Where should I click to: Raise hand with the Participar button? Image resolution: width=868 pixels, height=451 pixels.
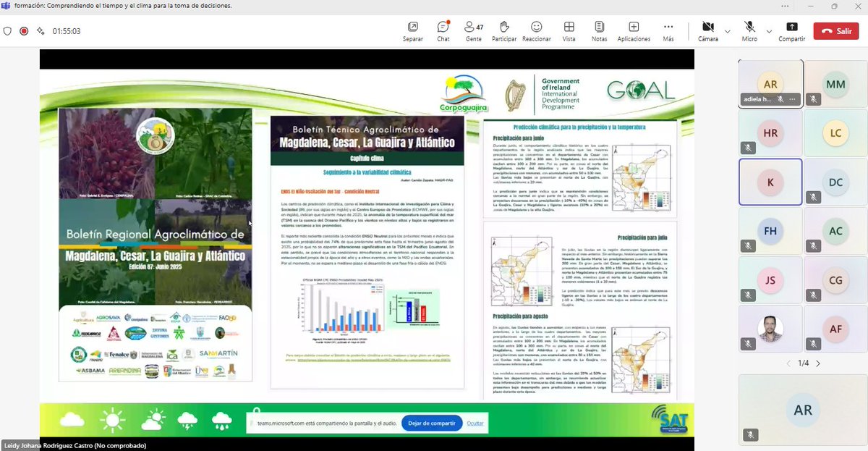[504, 31]
